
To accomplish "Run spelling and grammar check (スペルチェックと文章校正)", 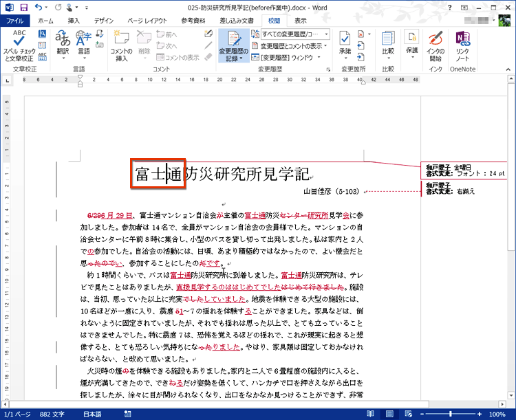I will tap(19, 45).
